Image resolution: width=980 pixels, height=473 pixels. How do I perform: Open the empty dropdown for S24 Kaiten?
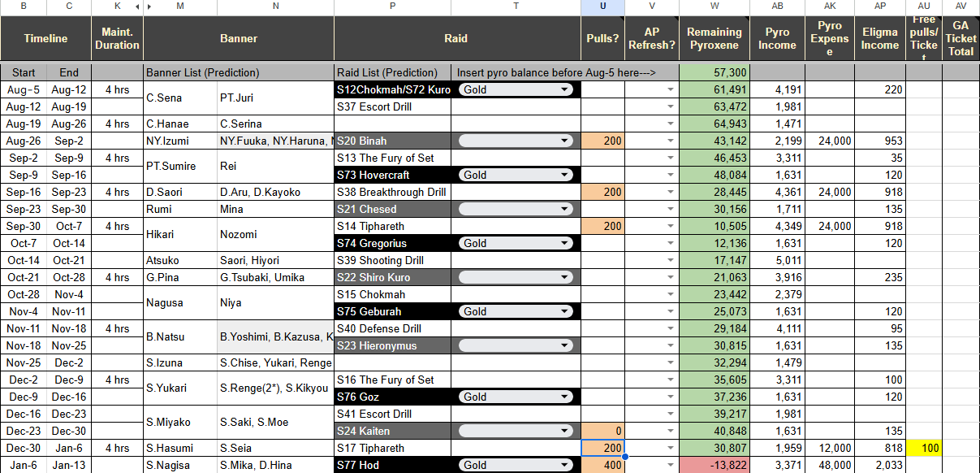tap(516, 431)
